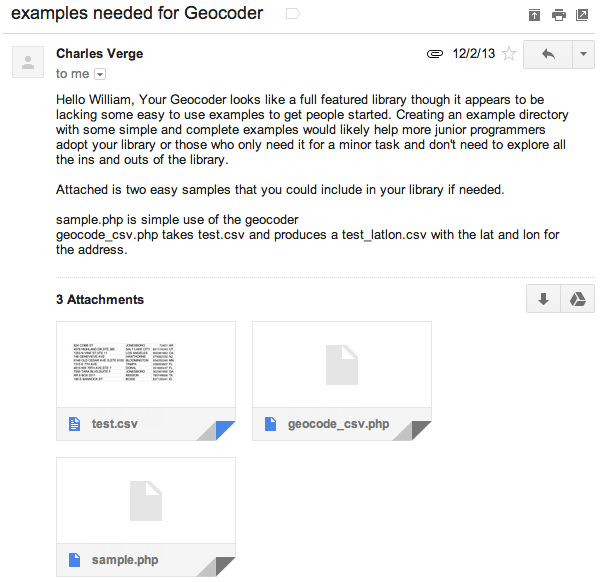Click the geocode_csv.php file name
602x582 pixels.
tap(338, 424)
